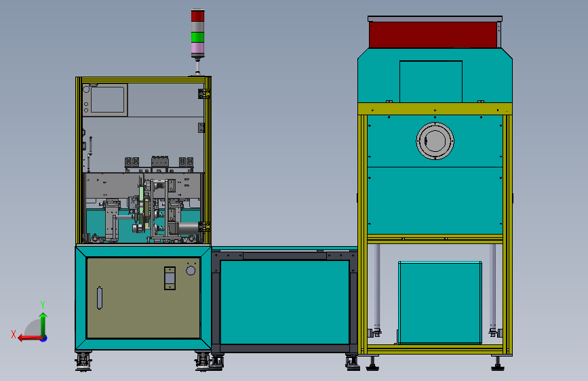
Task: Select the pink segment of the signal tower light
Action: [197, 48]
